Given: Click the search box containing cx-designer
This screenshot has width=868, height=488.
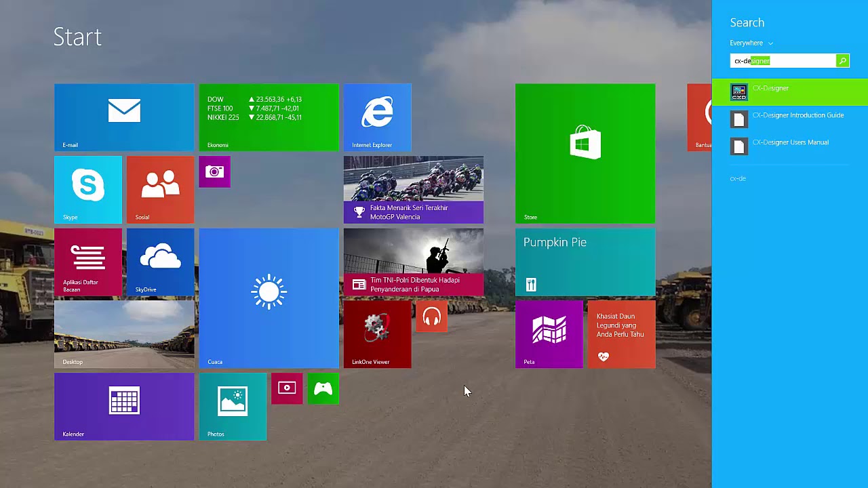Looking at the screenshot, I should point(783,61).
